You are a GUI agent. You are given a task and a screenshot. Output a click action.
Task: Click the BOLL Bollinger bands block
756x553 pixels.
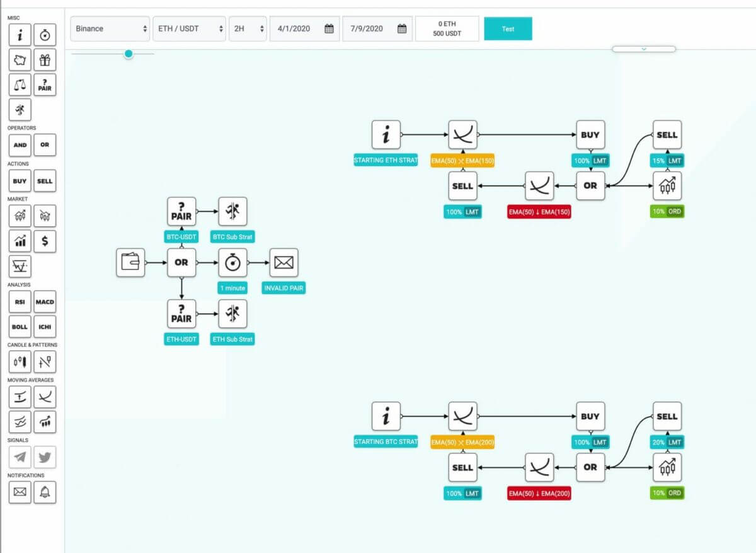(x=20, y=327)
